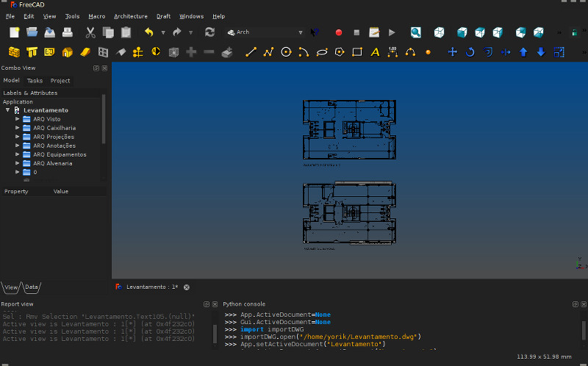Add a Draft Dimension
The height and width of the screenshot is (366, 588).
click(392, 52)
